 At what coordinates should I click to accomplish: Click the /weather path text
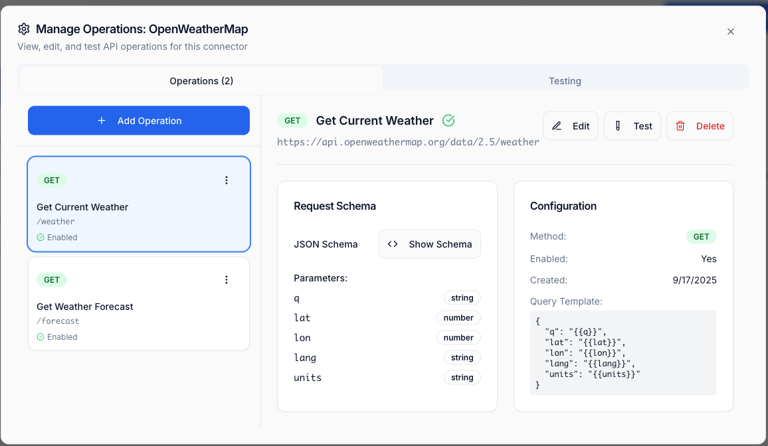tap(56, 221)
